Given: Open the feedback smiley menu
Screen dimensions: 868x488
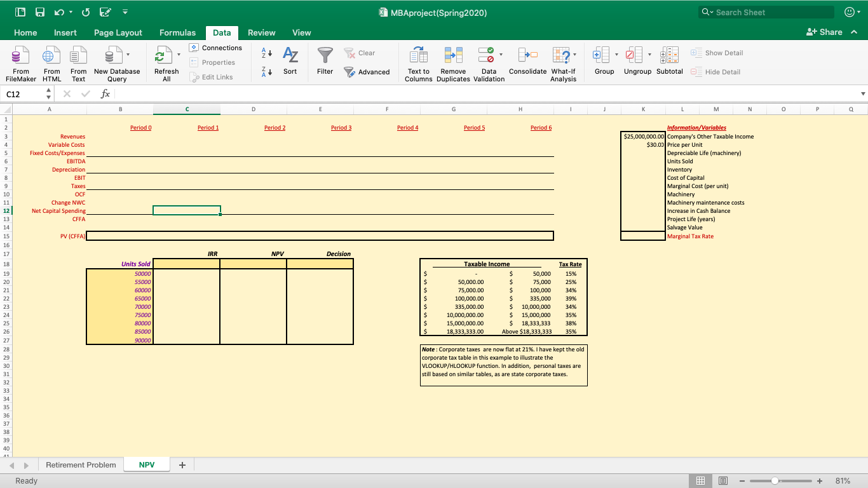Looking at the screenshot, I should (851, 12).
